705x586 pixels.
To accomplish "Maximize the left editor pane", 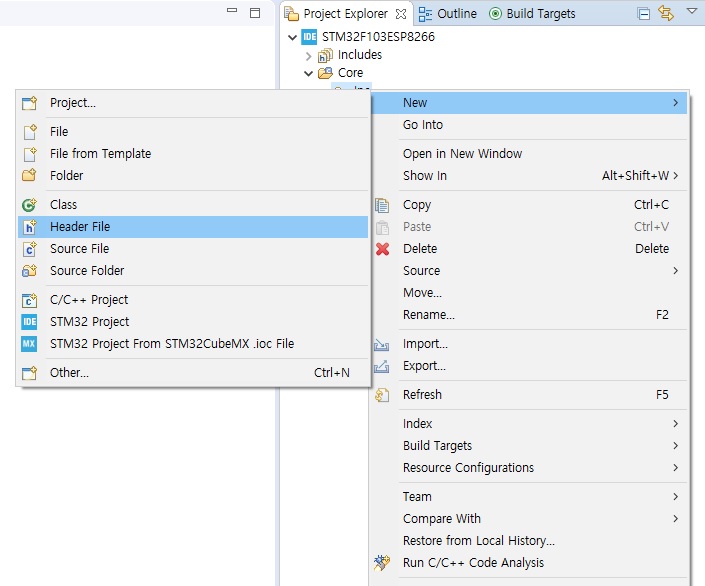I will pyautogui.click(x=255, y=13).
